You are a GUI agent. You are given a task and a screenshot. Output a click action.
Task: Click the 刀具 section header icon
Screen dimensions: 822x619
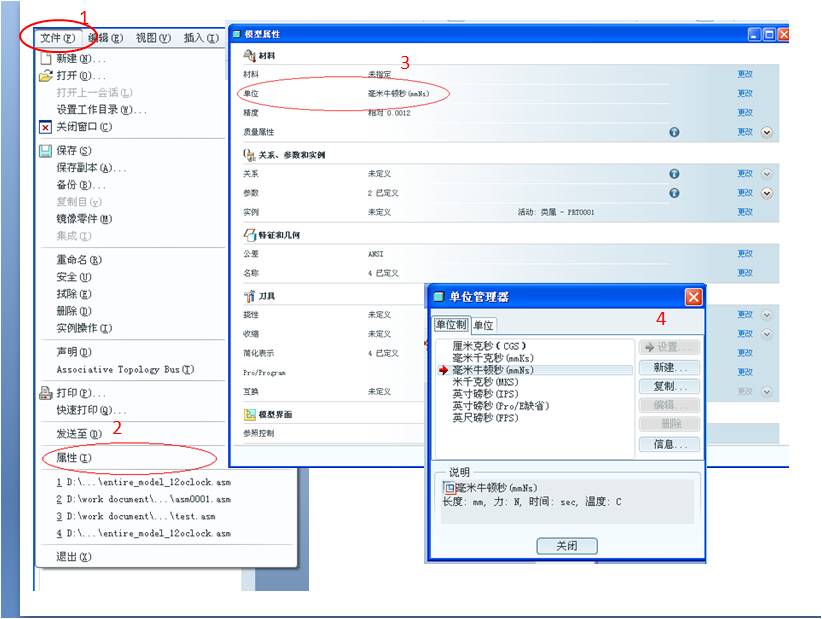(250, 296)
